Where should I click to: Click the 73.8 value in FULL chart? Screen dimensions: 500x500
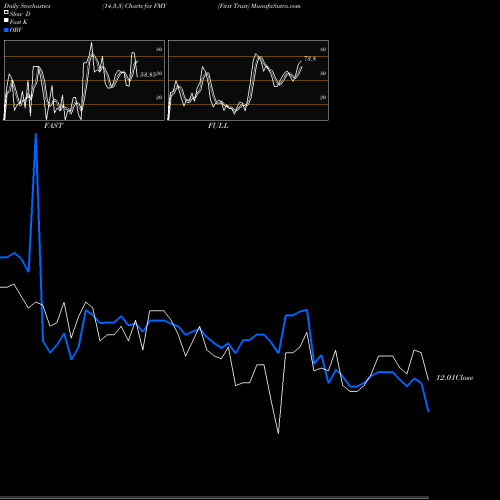point(310,59)
